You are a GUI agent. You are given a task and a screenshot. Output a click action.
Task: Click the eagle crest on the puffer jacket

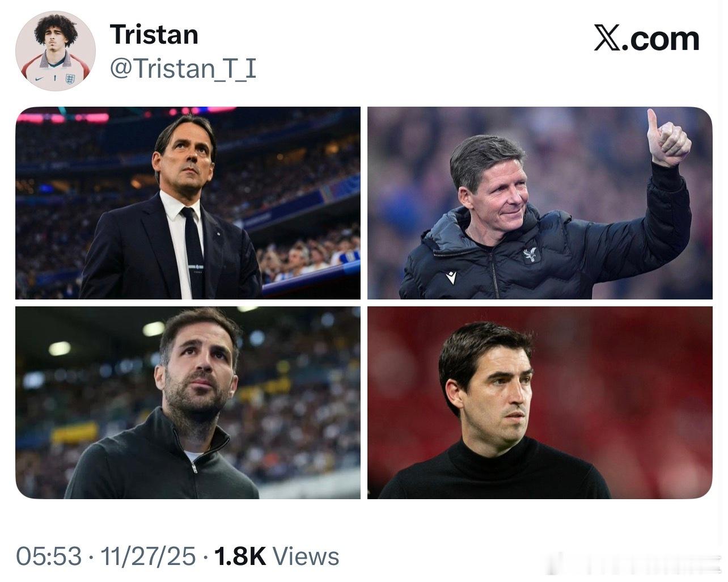[531, 255]
